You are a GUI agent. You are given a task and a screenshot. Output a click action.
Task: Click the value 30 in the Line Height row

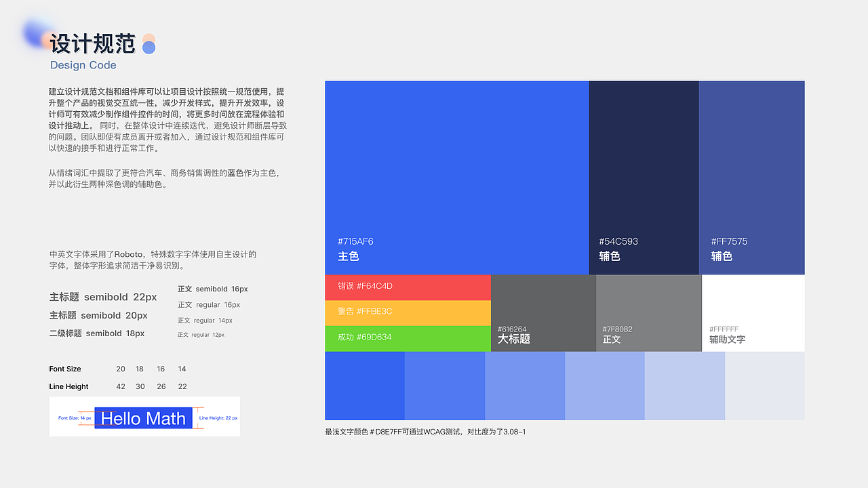tap(140, 387)
